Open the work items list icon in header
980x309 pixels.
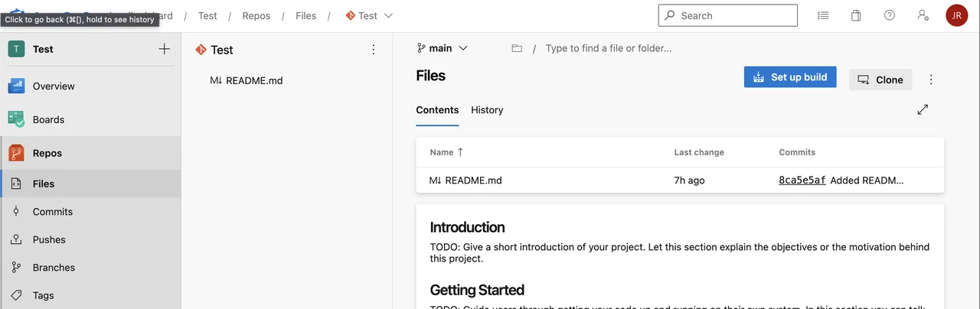[823, 15]
